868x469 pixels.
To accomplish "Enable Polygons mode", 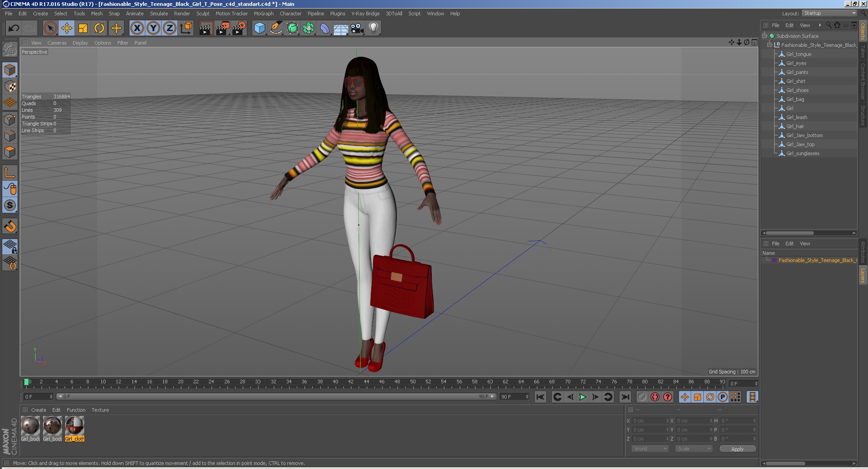I will tap(10, 152).
